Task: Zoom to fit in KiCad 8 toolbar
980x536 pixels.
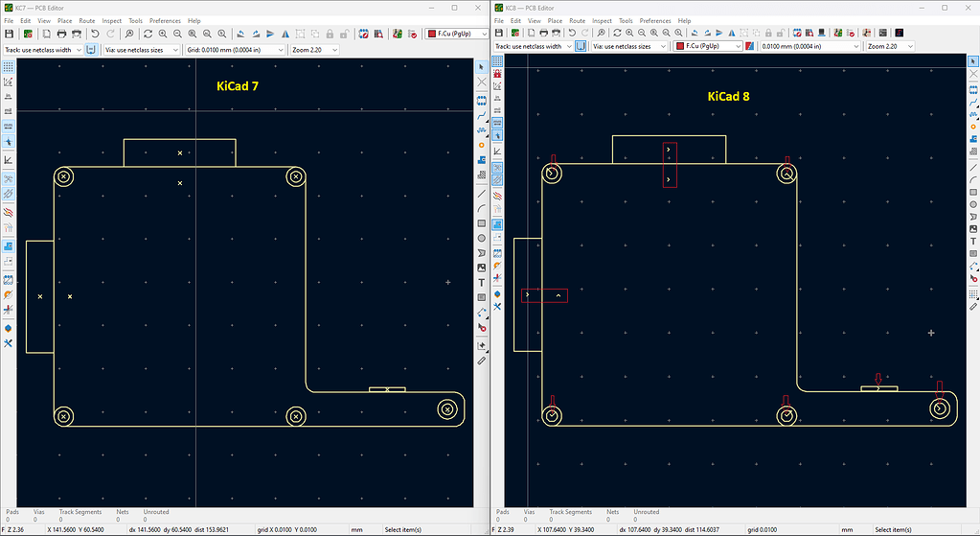Action: (653, 33)
